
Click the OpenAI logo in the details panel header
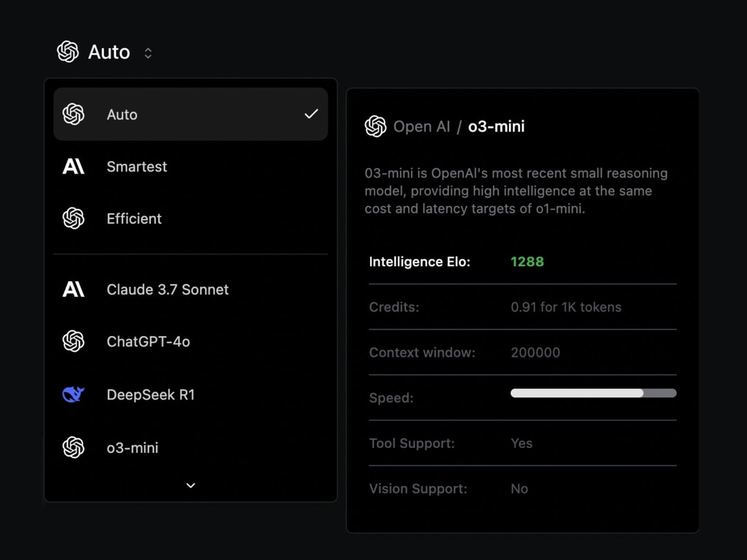coord(376,127)
